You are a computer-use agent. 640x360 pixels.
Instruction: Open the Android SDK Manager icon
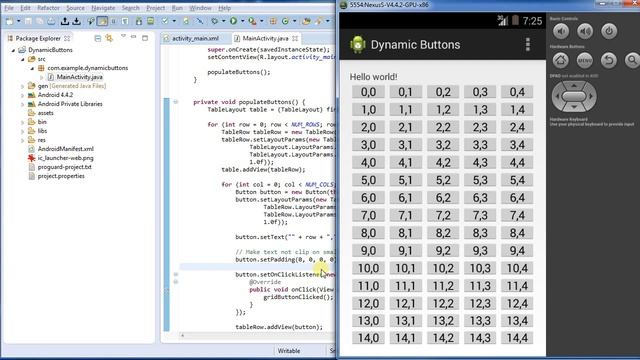(139, 21)
